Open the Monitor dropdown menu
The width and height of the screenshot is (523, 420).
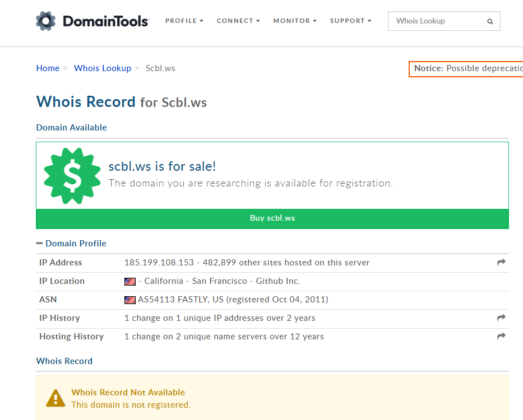click(295, 21)
